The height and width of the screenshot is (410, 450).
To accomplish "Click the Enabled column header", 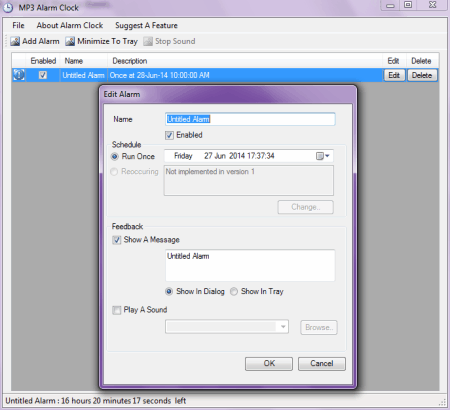I will (43, 61).
